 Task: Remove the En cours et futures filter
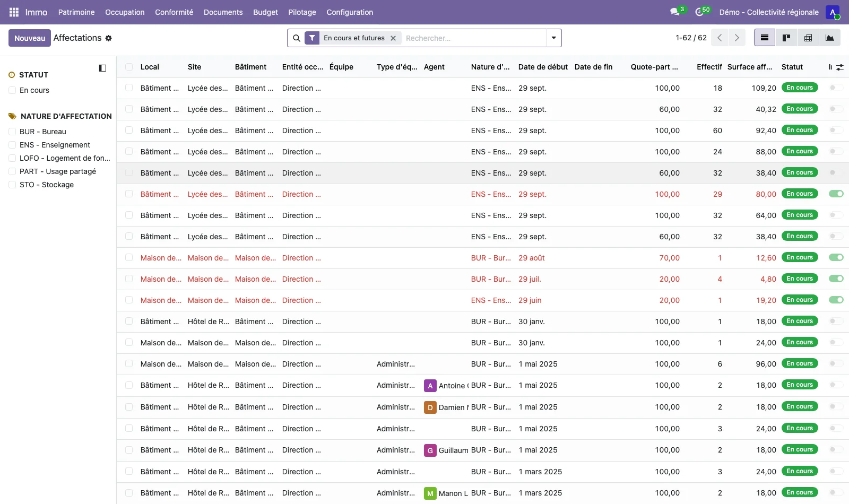393,38
